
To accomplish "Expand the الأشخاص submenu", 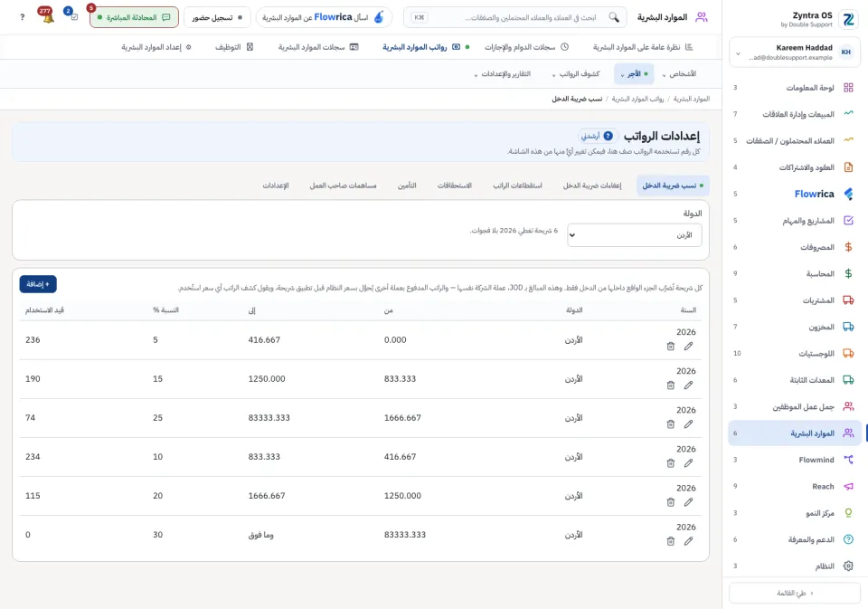I will [679, 73].
